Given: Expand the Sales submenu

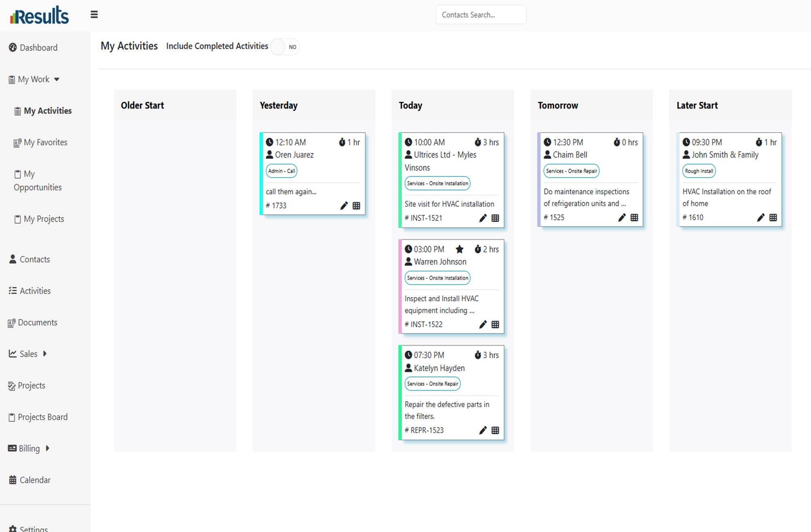Looking at the screenshot, I should (x=45, y=354).
